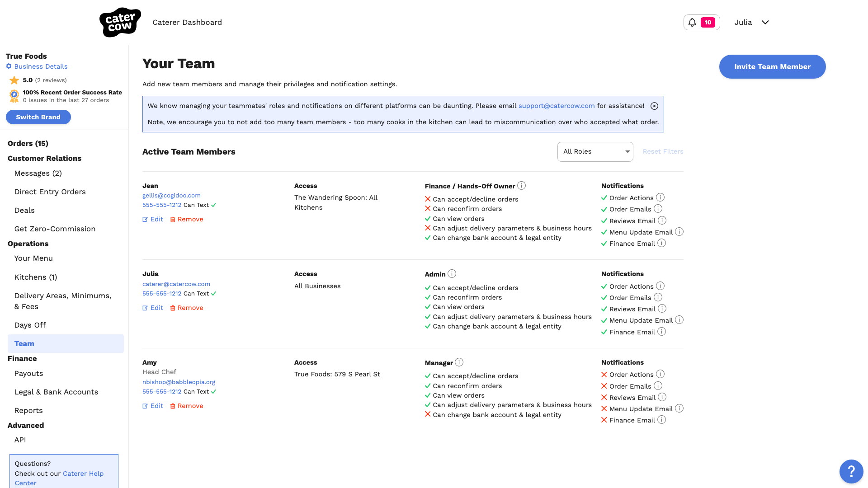Image resolution: width=868 pixels, height=488 pixels.
Task: Click info icon beside Jean's Order Emails
Action: pos(658,209)
